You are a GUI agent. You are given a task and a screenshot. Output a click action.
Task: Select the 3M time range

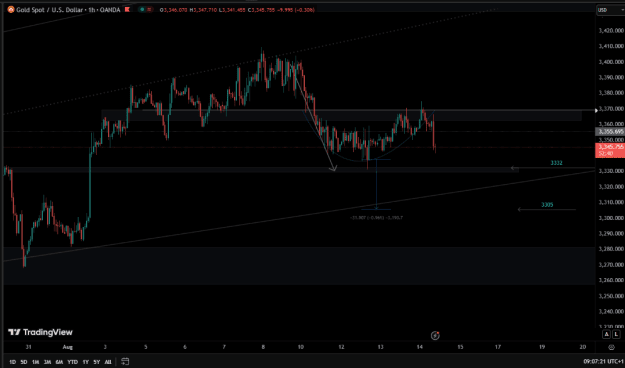pos(47,362)
